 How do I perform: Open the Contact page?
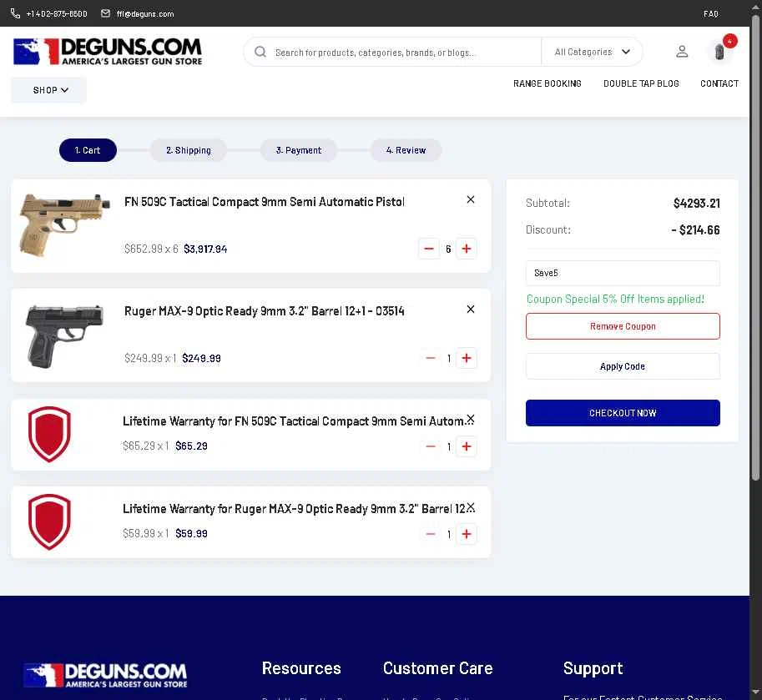pos(719,83)
